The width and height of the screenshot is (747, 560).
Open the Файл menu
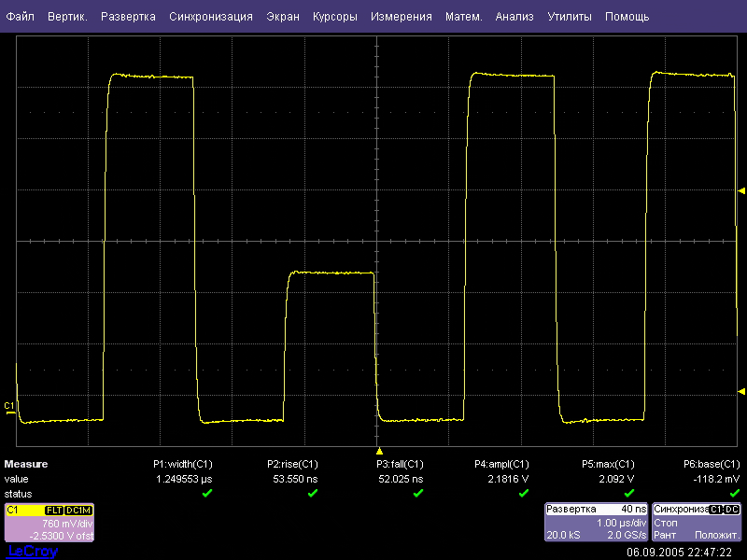tap(21, 17)
